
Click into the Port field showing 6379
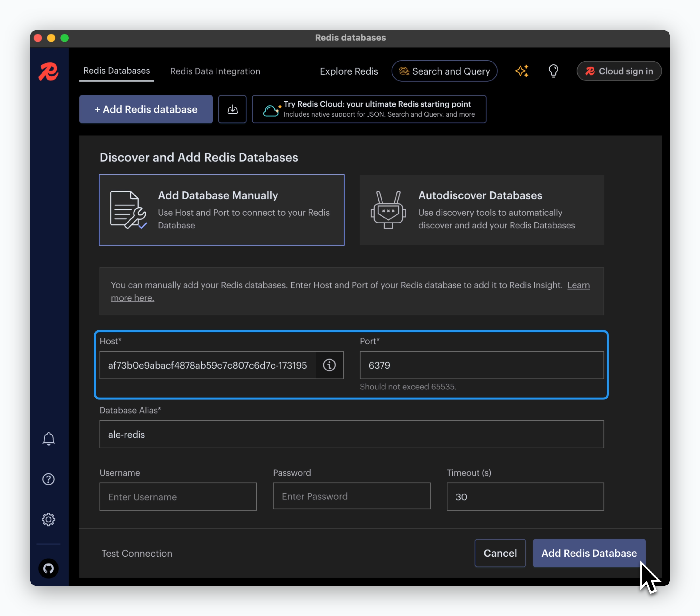coord(482,365)
